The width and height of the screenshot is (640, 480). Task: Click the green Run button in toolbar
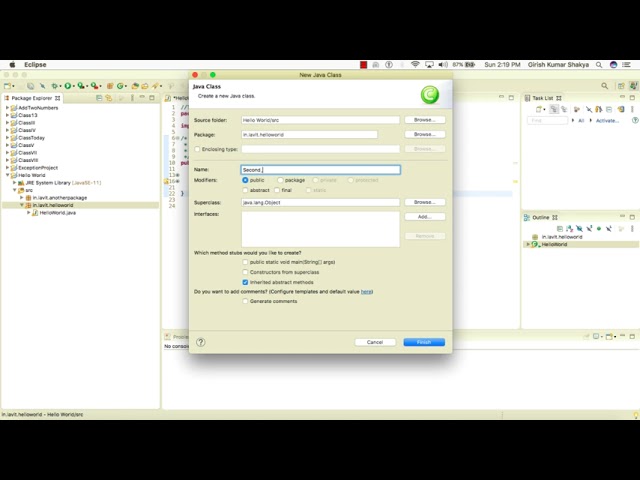(68, 86)
